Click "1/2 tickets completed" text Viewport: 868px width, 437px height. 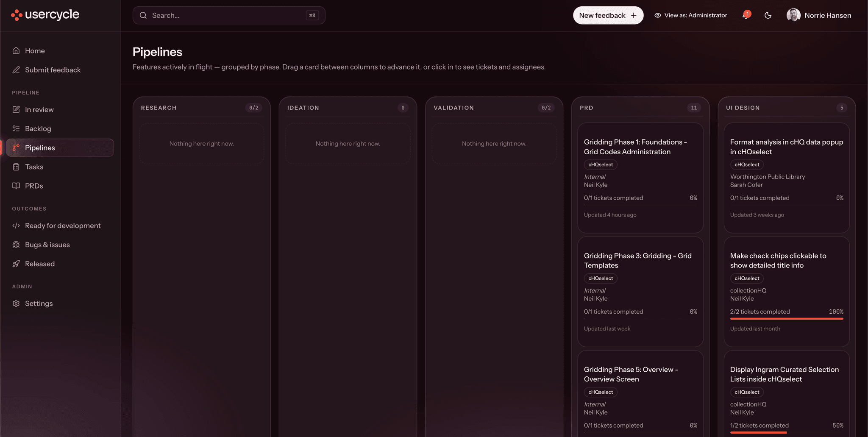(759, 426)
